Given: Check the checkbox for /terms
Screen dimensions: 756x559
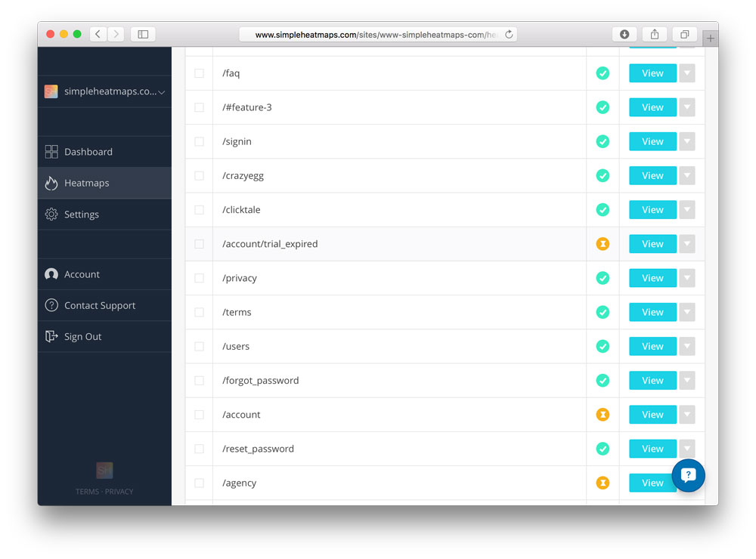Looking at the screenshot, I should coord(199,312).
